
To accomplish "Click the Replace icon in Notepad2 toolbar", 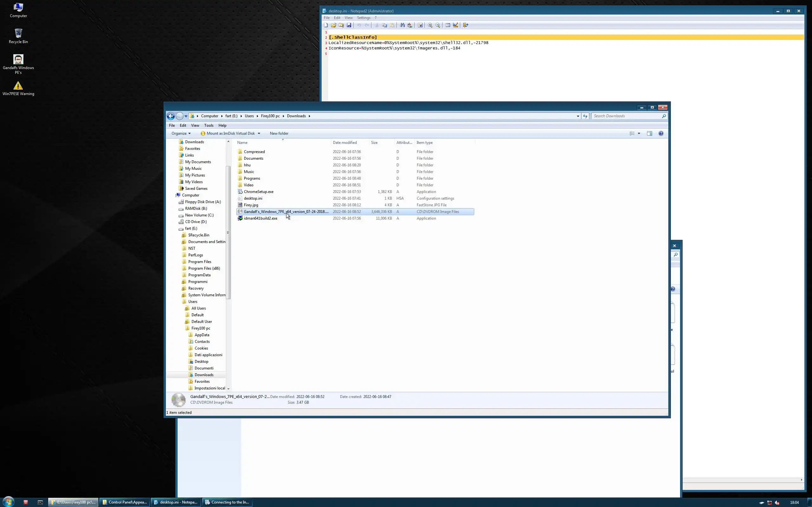I will (x=410, y=25).
